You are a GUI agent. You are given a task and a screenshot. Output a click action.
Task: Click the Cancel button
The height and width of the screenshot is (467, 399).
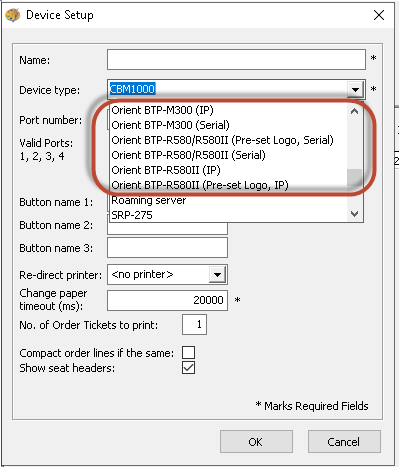[x=344, y=442]
